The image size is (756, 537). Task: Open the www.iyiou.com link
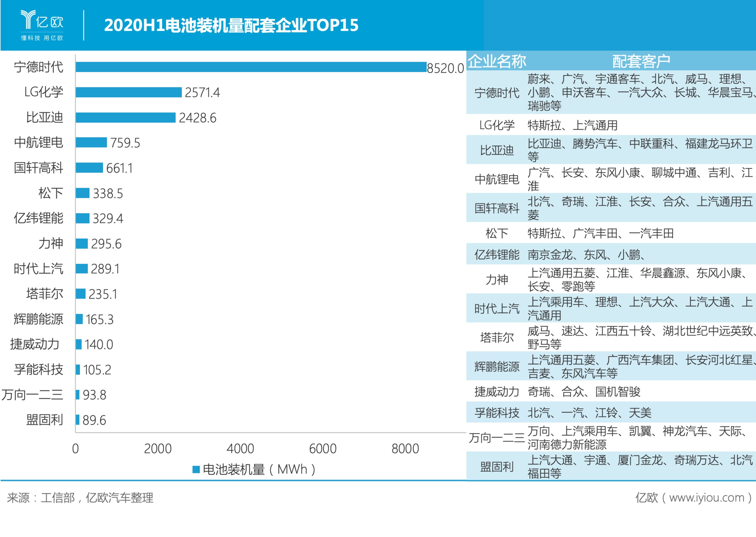pyautogui.click(x=706, y=498)
